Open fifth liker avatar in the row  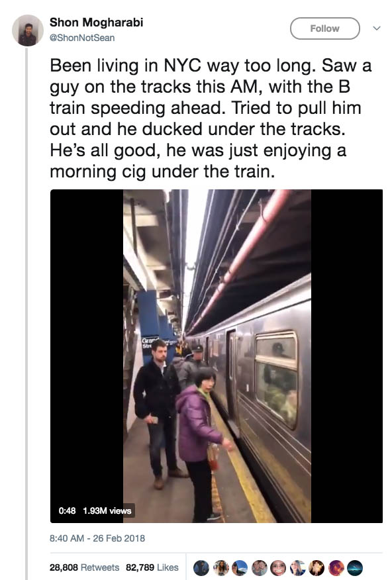tap(278, 568)
